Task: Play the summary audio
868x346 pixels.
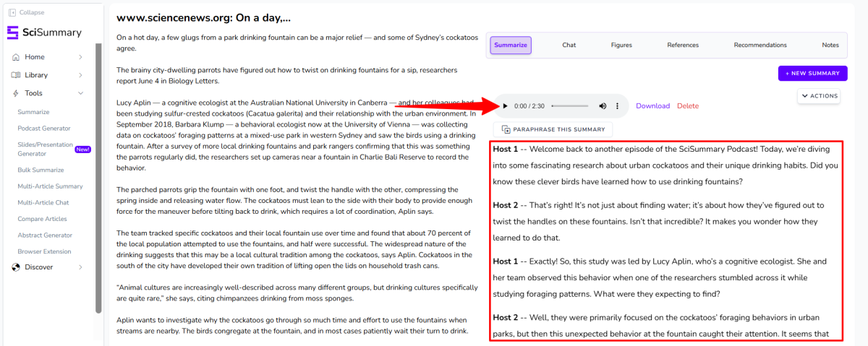Action: tap(505, 106)
